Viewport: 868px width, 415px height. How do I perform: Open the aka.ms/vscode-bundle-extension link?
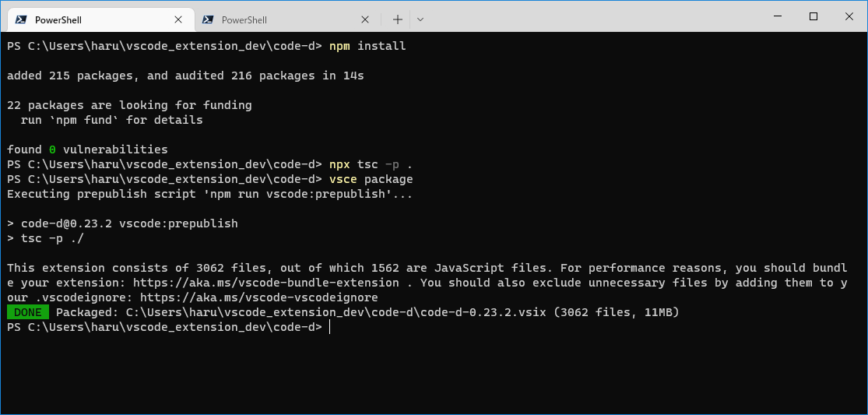tap(265, 283)
